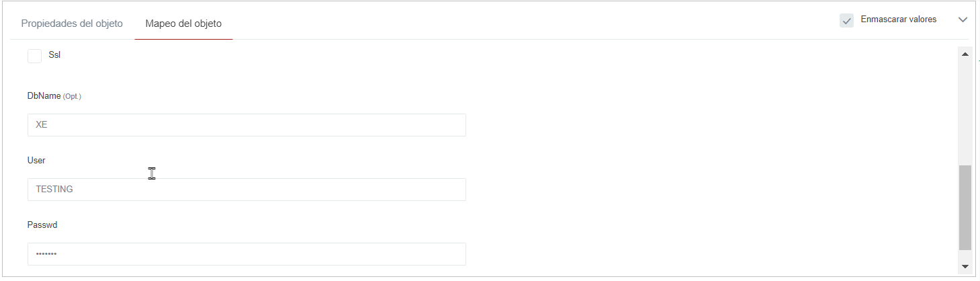This screenshot has width=980, height=281.
Task: Click the vertical scrollbar thumb
Action: tap(965, 207)
